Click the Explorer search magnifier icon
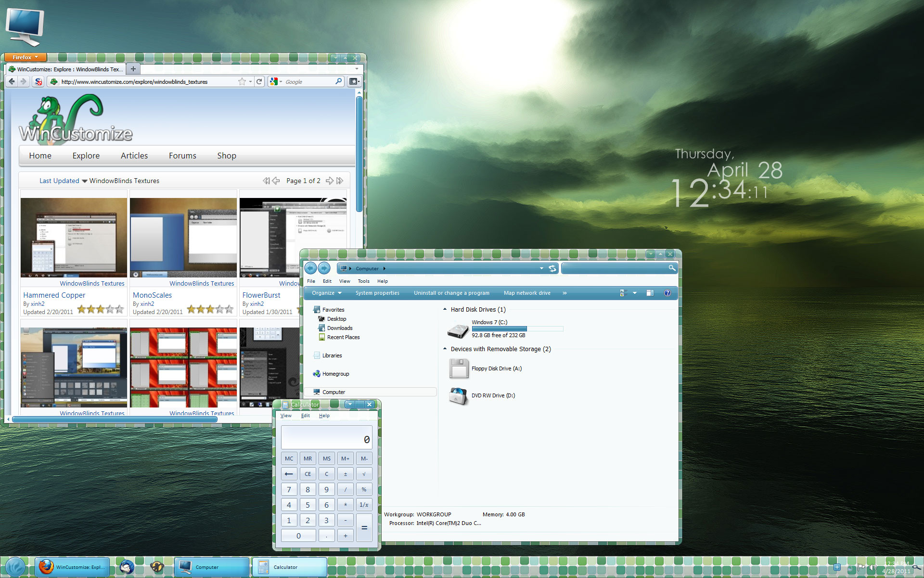 click(x=672, y=268)
